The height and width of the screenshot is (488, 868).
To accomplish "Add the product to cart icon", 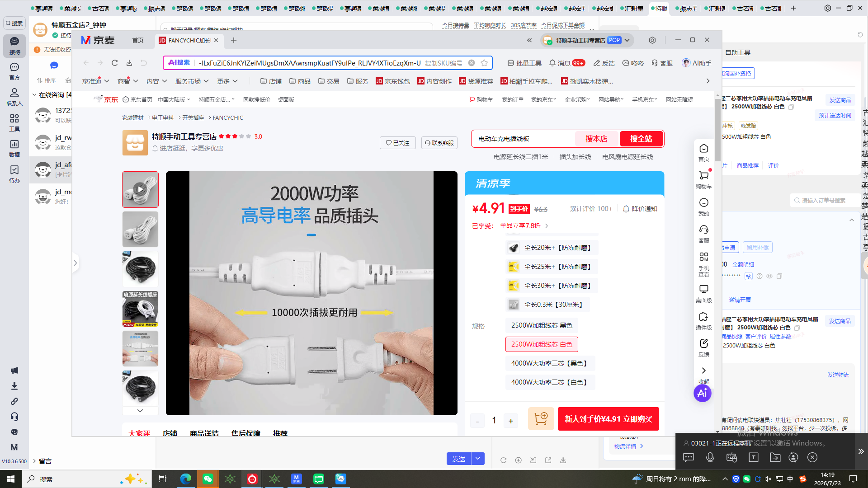I will click(541, 419).
